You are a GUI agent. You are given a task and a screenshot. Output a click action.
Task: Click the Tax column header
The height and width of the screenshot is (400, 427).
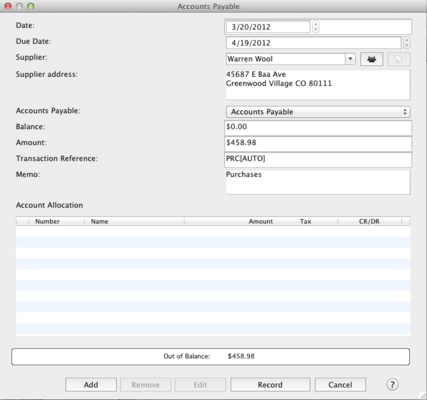click(x=307, y=221)
